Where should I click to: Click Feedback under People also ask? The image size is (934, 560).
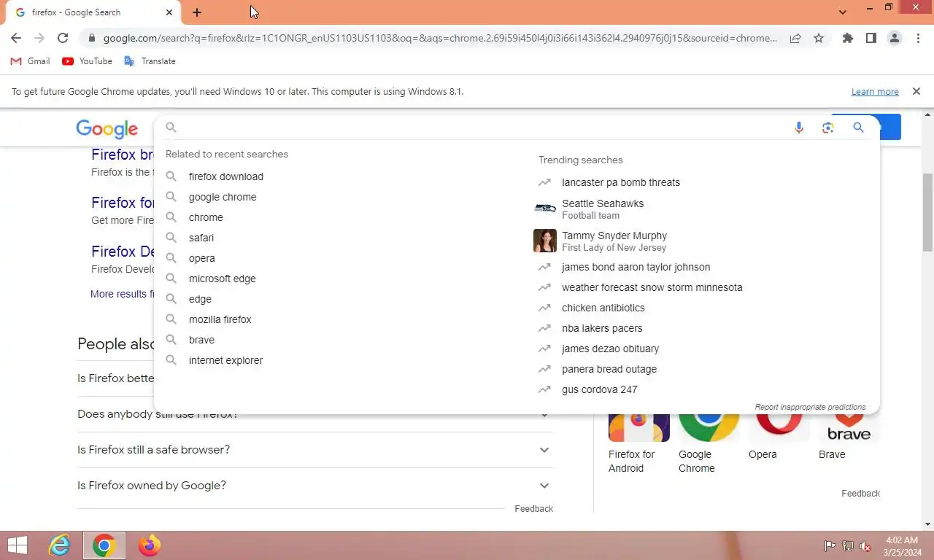pyautogui.click(x=533, y=509)
